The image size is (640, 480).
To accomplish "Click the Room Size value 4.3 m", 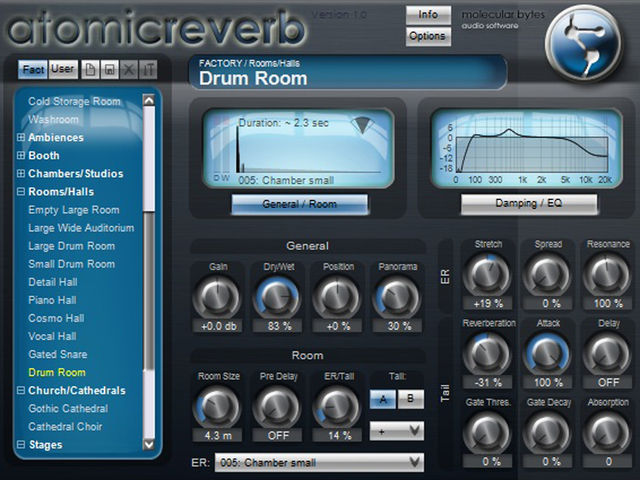I will point(218,436).
